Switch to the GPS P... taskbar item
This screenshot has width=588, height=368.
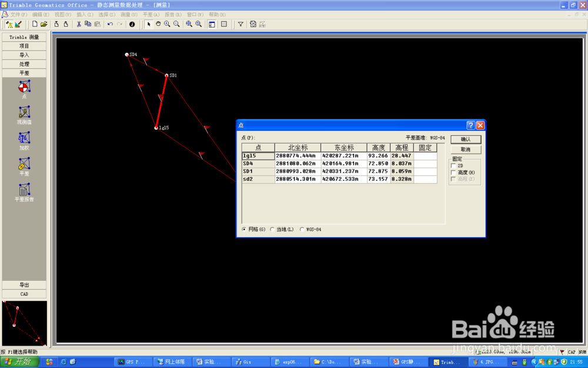tap(132, 362)
